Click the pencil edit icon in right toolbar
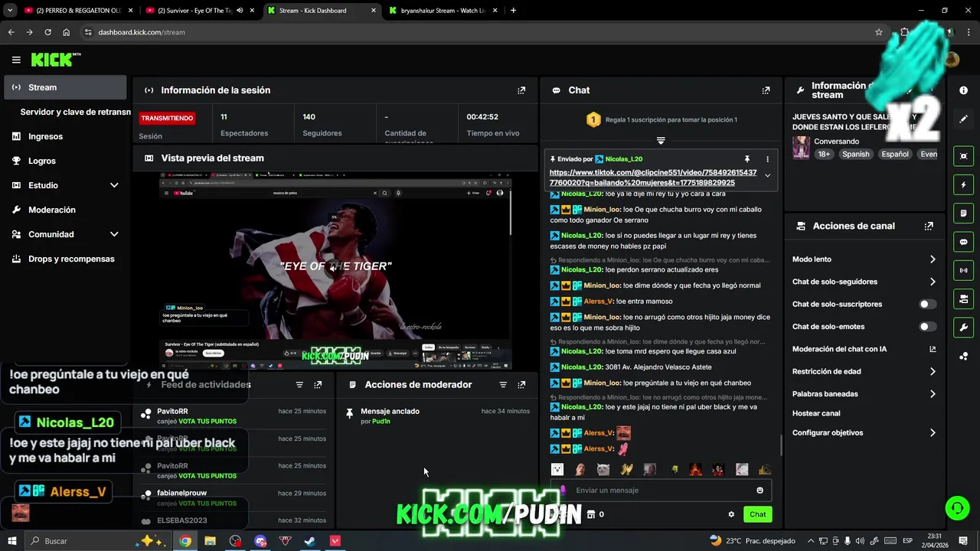This screenshot has width=980, height=551. click(x=963, y=119)
